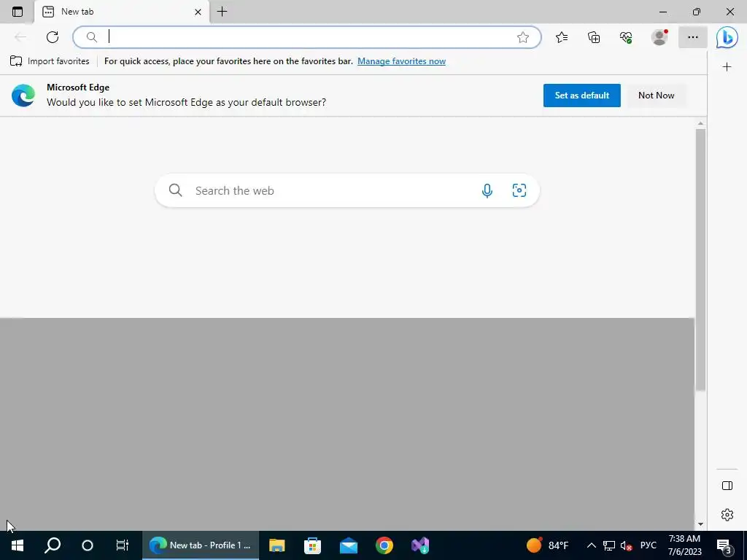Click search magnifier in web search box
747x560 pixels.
pos(175,190)
